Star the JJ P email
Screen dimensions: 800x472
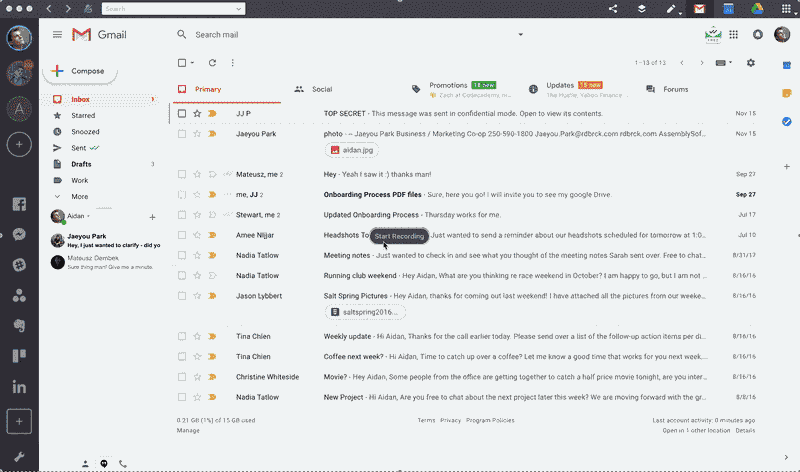click(x=197, y=113)
